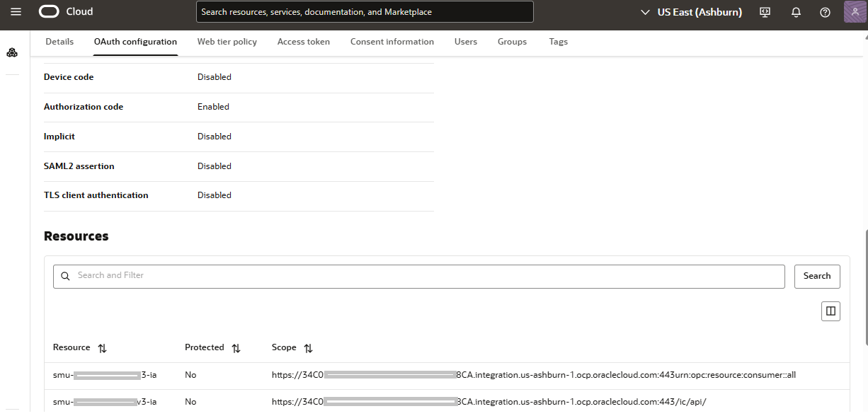868x416 pixels.
Task: Toggle sorting on the Scope column
Action: 309,347
